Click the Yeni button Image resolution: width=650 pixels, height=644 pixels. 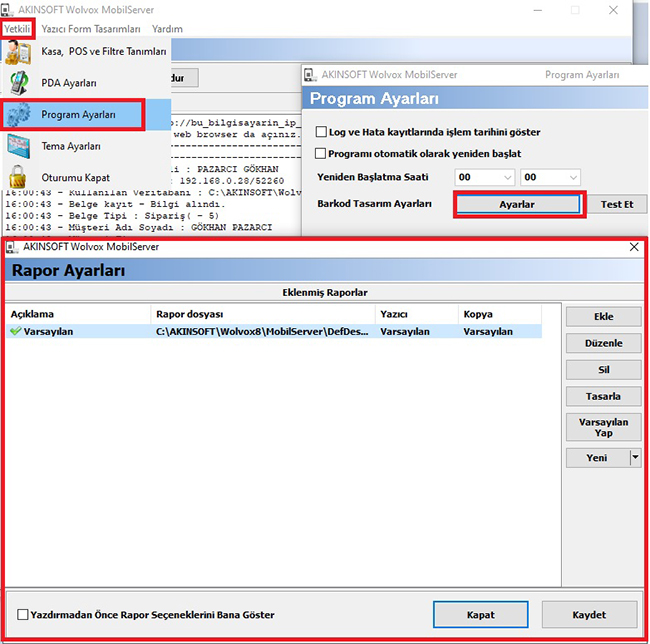click(x=597, y=458)
